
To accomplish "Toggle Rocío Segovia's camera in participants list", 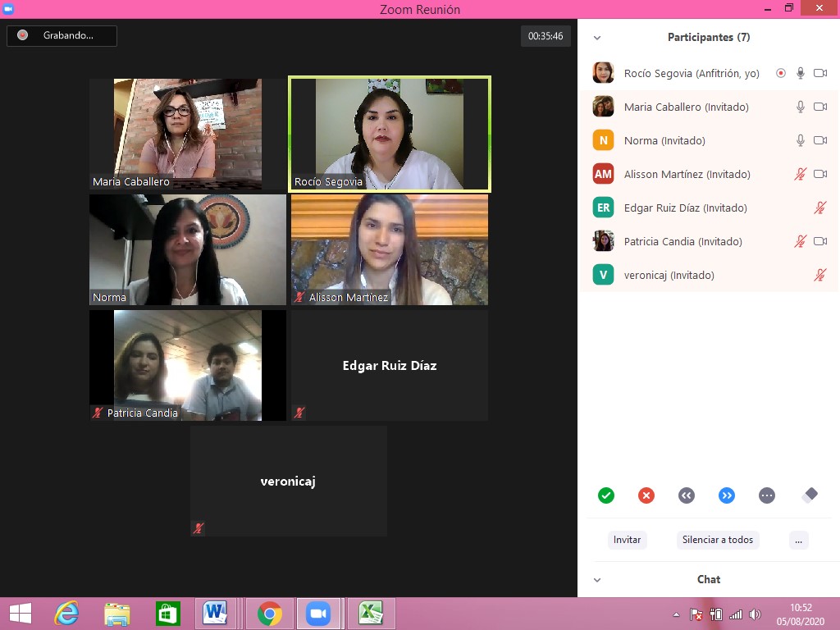I will pyautogui.click(x=820, y=73).
